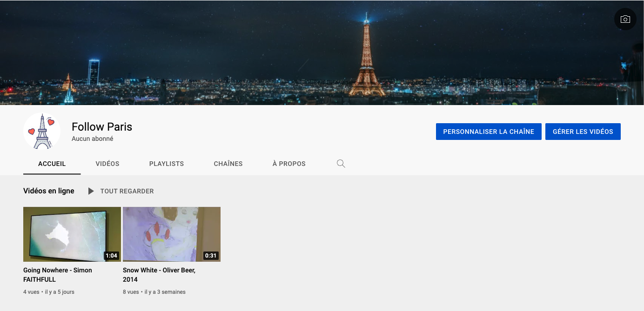Click the Tout regarder link
The height and width of the screenshot is (311, 644).
[x=127, y=191]
